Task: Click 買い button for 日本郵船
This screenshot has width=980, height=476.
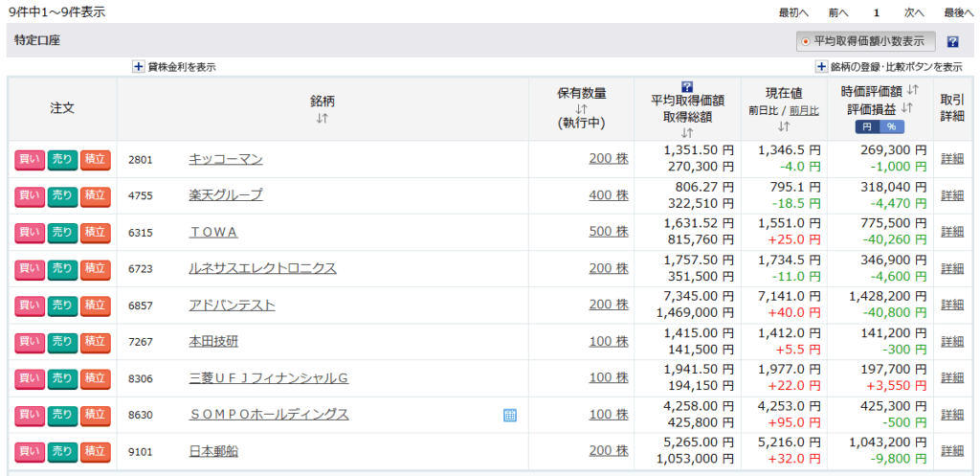Action: [30, 453]
